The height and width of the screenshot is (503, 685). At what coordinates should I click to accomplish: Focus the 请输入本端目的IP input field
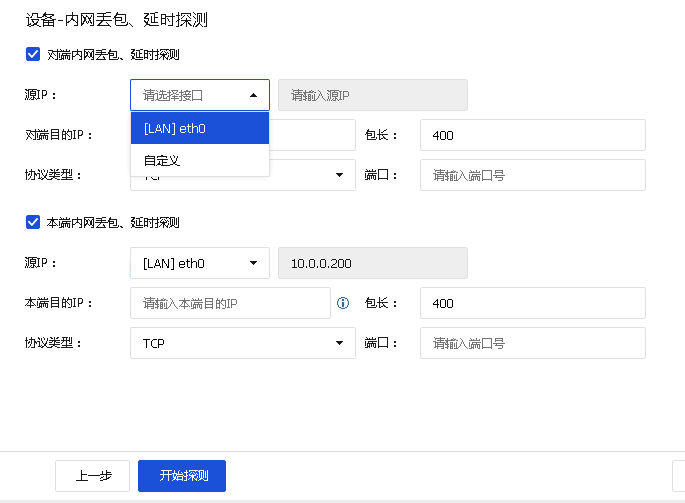pyautogui.click(x=230, y=303)
